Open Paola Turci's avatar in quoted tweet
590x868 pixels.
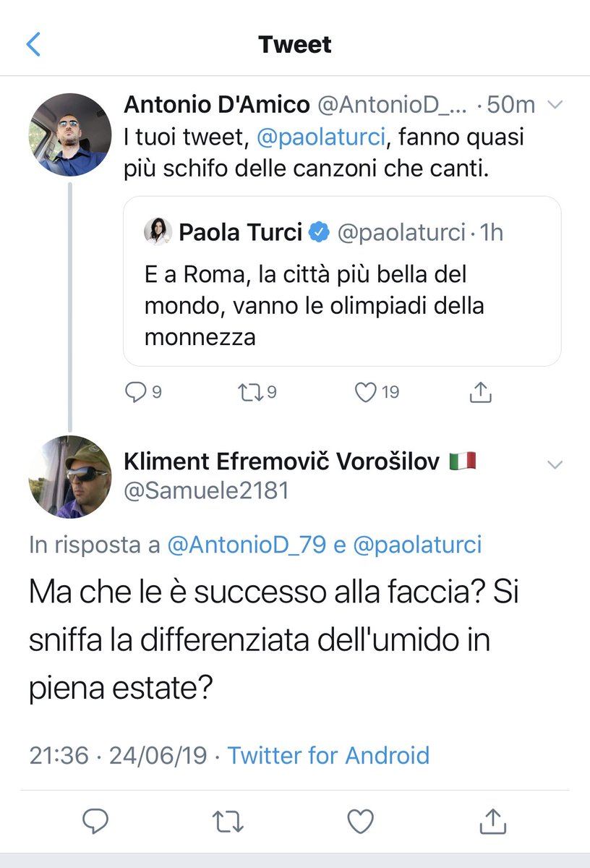pyautogui.click(x=158, y=231)
